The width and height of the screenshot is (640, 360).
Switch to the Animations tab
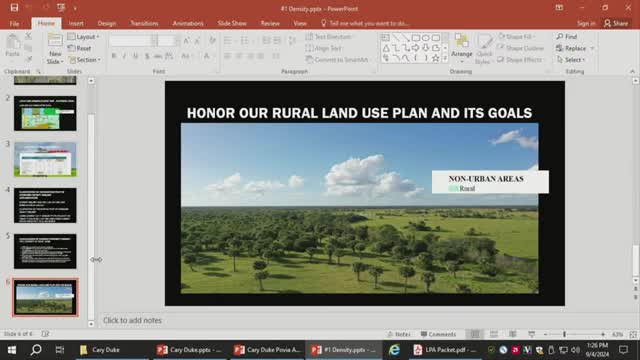click(188, 23)
